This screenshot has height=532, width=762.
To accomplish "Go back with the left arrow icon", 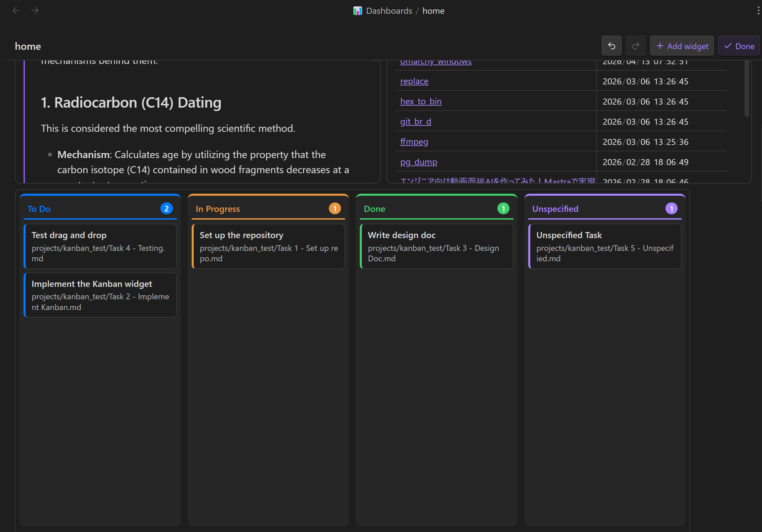I will click(x=16, y=11).
